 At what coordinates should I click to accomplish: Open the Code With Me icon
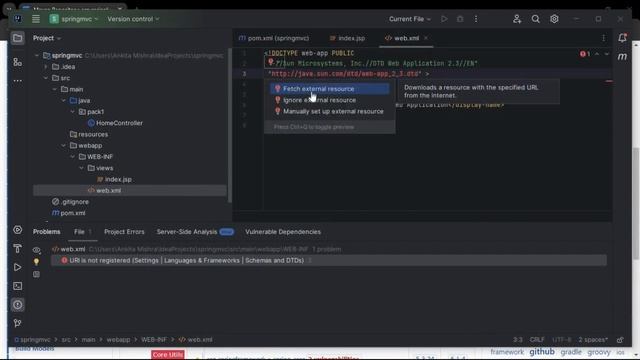tap(517, 19)
